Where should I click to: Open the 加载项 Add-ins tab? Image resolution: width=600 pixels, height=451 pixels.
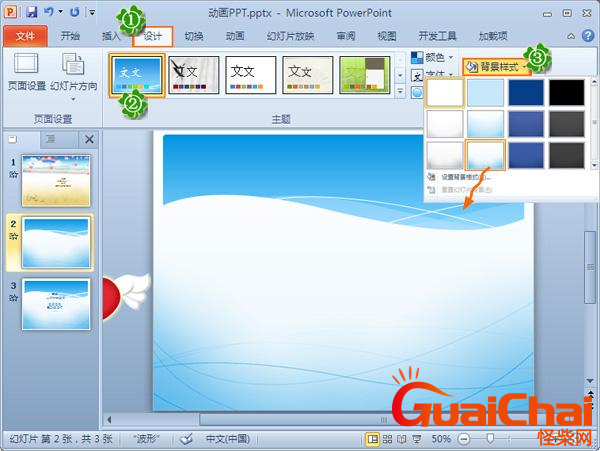click(x=493, y=36)
